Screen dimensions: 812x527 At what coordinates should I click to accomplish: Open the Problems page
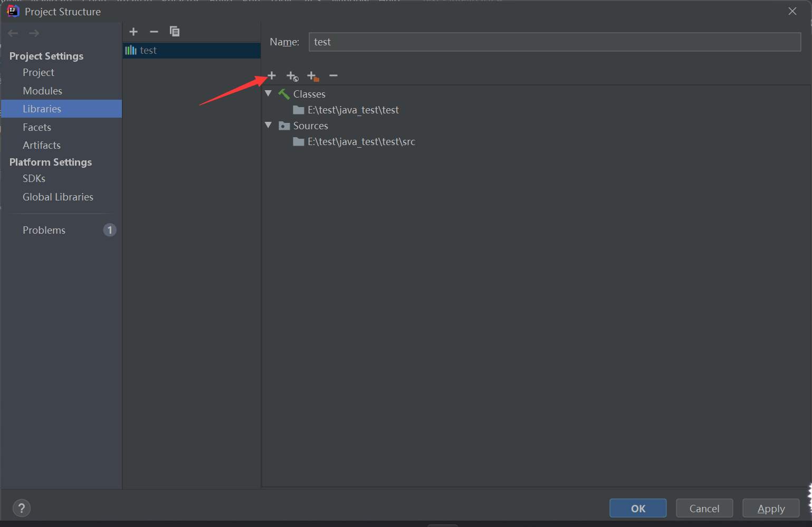(44, 230)
